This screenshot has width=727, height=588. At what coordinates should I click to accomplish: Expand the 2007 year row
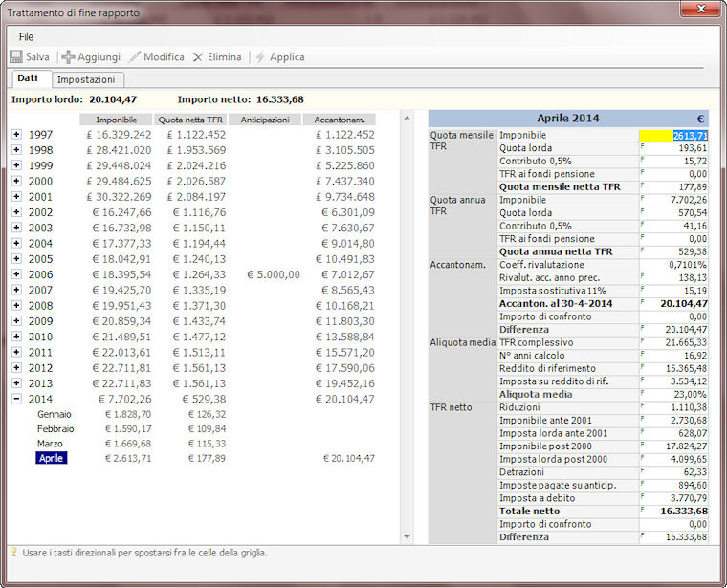pyautogui.click(x=16, y=290)
